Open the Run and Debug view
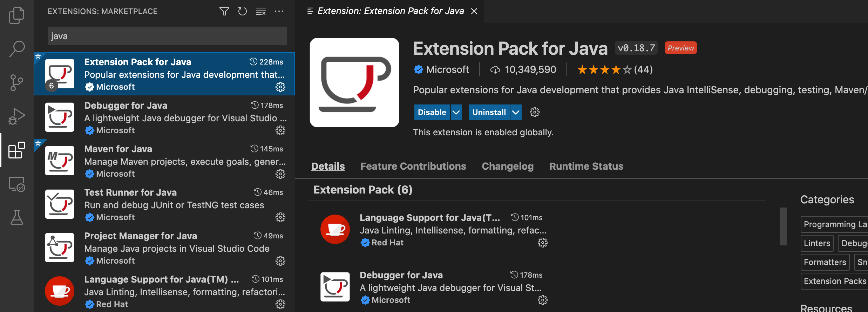868x312 pixels. coord(16,116)
